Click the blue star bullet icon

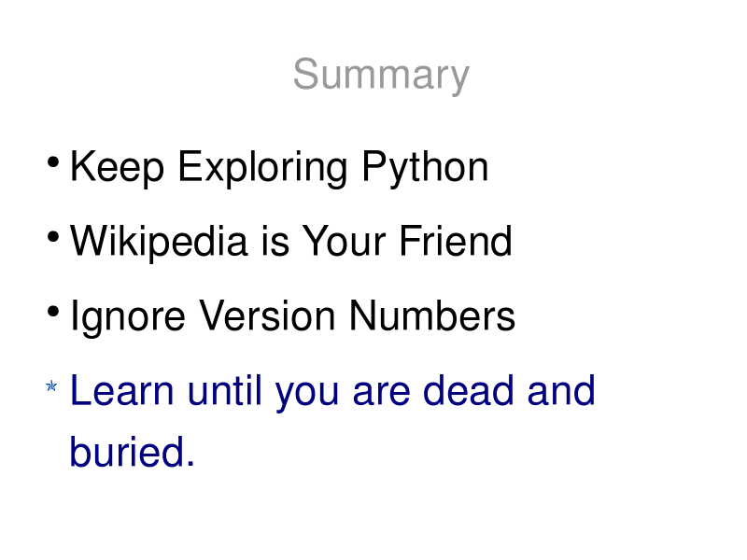[51, 385]
